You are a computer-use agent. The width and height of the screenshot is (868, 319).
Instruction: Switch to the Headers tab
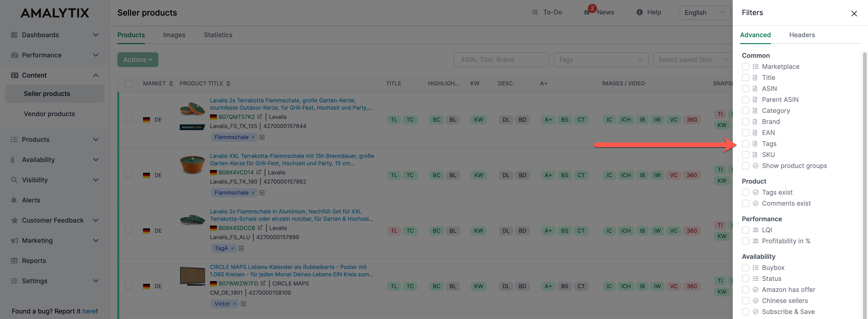coord(802,35)
